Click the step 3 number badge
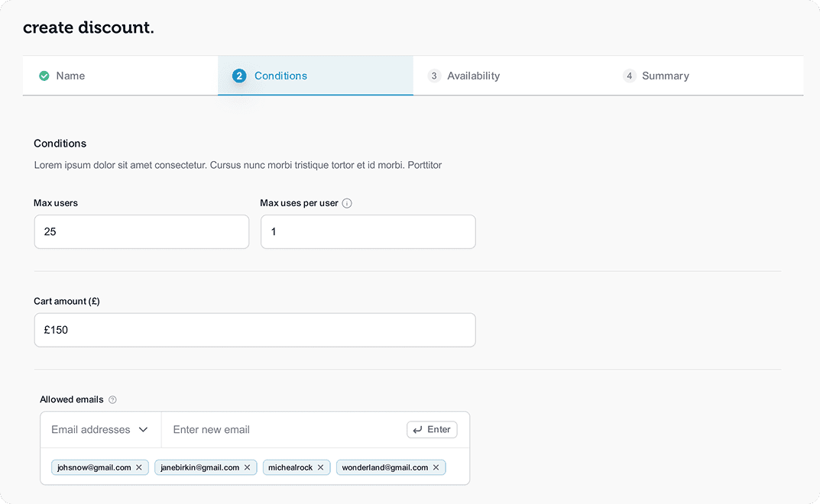Image resolution: width=820 pixels, height=504 pixels. [434, 76]
